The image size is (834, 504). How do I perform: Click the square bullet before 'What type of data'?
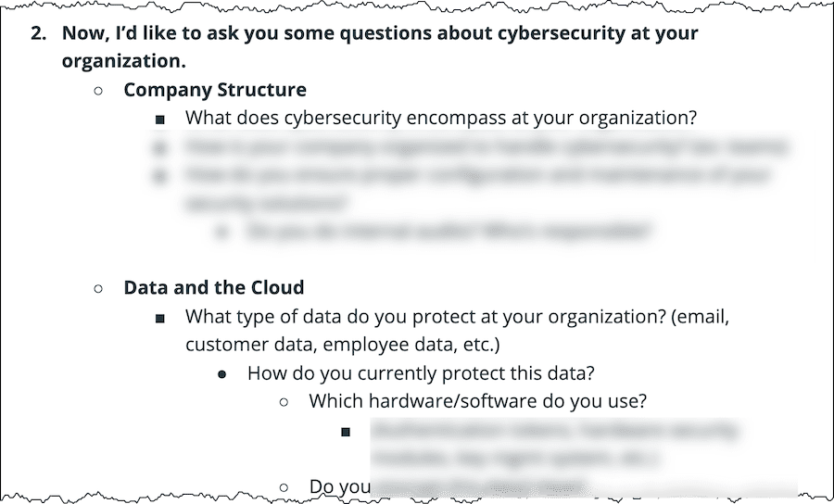coord(159,319)
